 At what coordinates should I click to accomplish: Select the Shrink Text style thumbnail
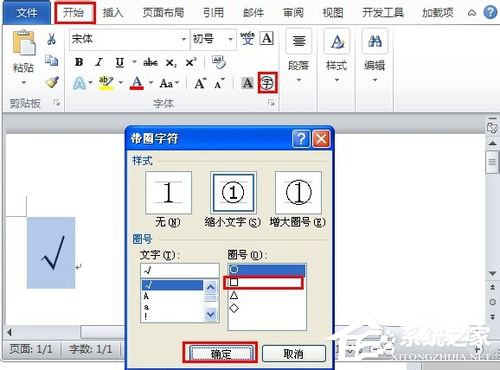[233, 193]
